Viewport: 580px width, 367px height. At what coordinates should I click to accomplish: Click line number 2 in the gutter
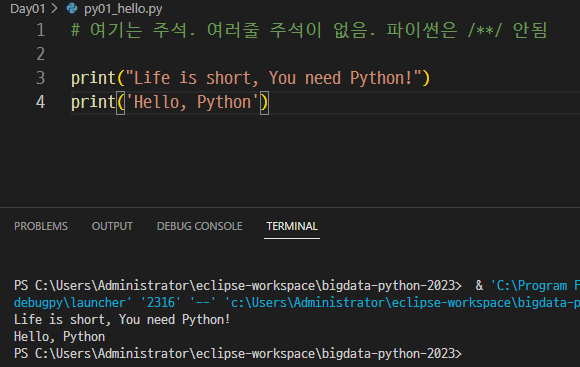41,54
